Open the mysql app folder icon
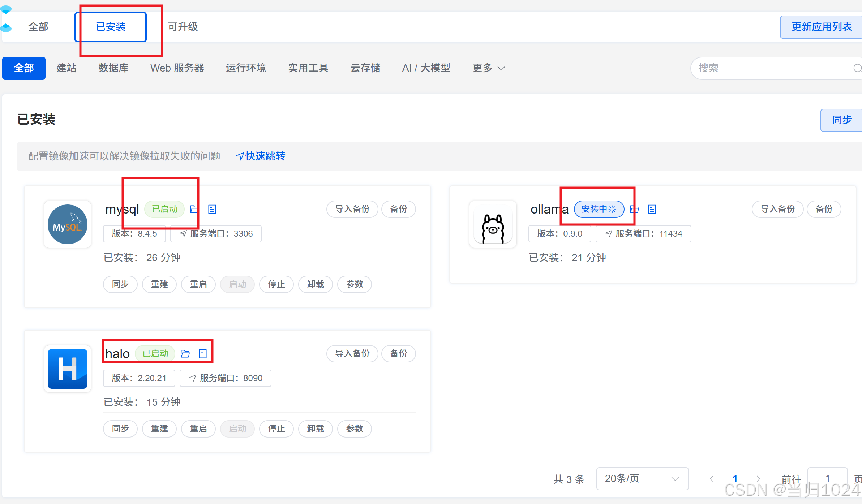This screenshot has height=504, width=862. [194, 209]
